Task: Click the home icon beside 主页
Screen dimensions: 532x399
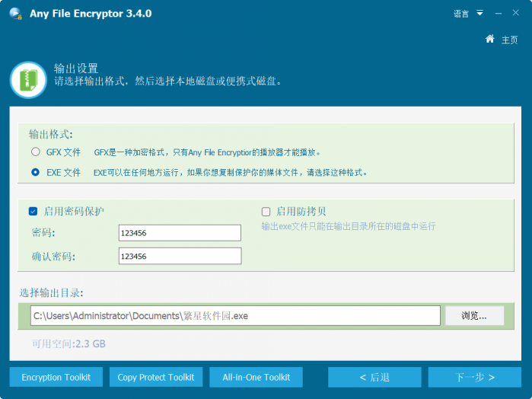Action: (489, 39)
